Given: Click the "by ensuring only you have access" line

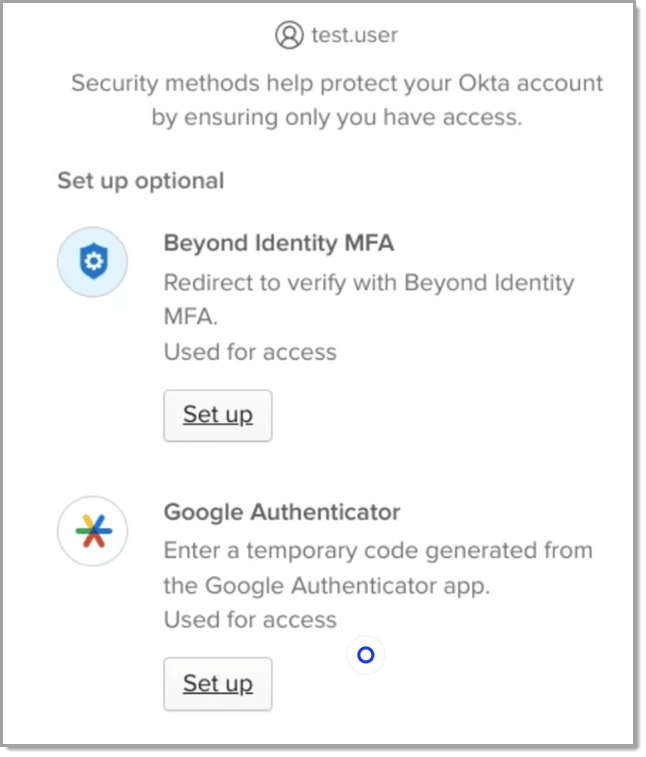Looking at the screenshot, I should click(337, 117).
